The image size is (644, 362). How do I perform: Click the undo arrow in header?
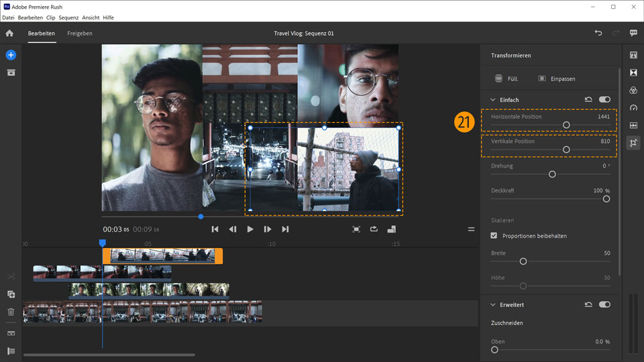click(x=598, y=33)
